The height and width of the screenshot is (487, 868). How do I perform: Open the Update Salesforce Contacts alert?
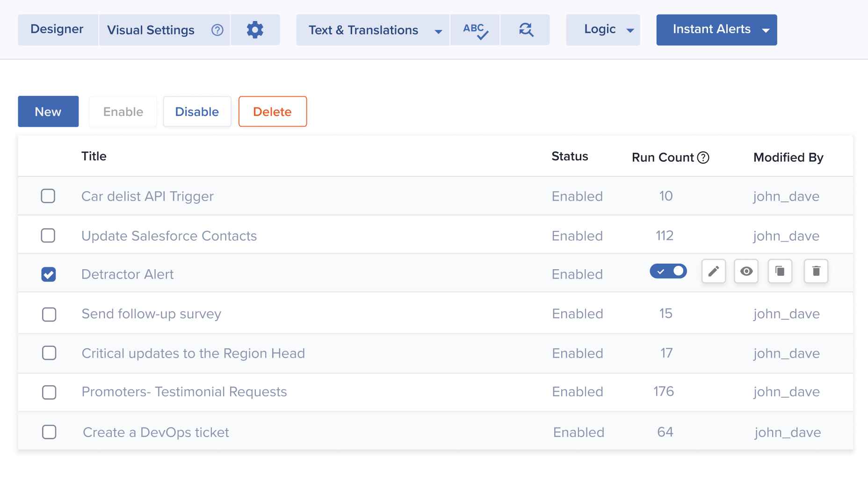[169, 236]
